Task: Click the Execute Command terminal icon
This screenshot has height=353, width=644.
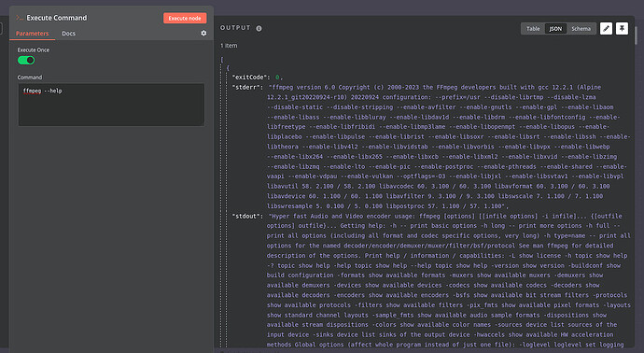Action: point(20,18)
